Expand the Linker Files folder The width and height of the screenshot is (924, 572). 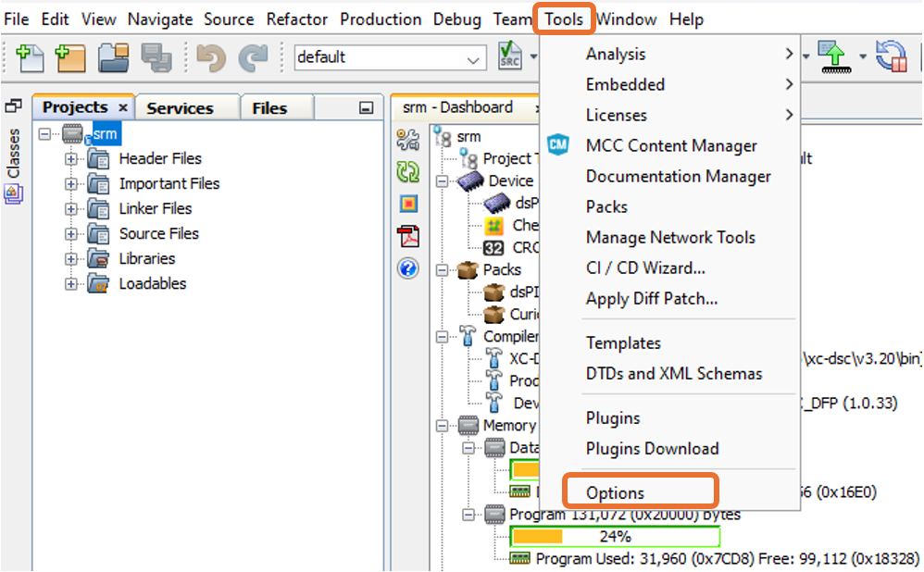(70, 208)
